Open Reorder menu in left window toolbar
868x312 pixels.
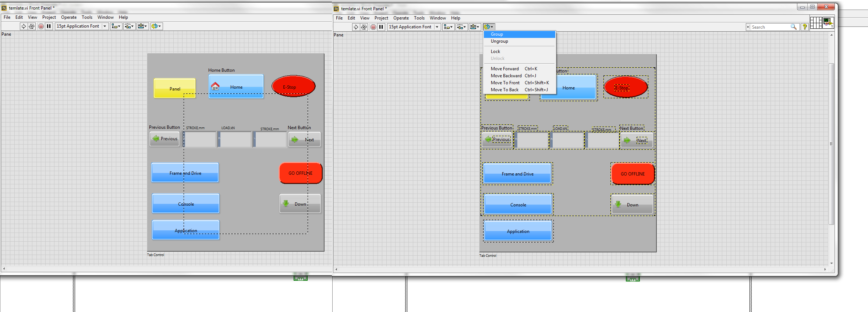(156, 26)
